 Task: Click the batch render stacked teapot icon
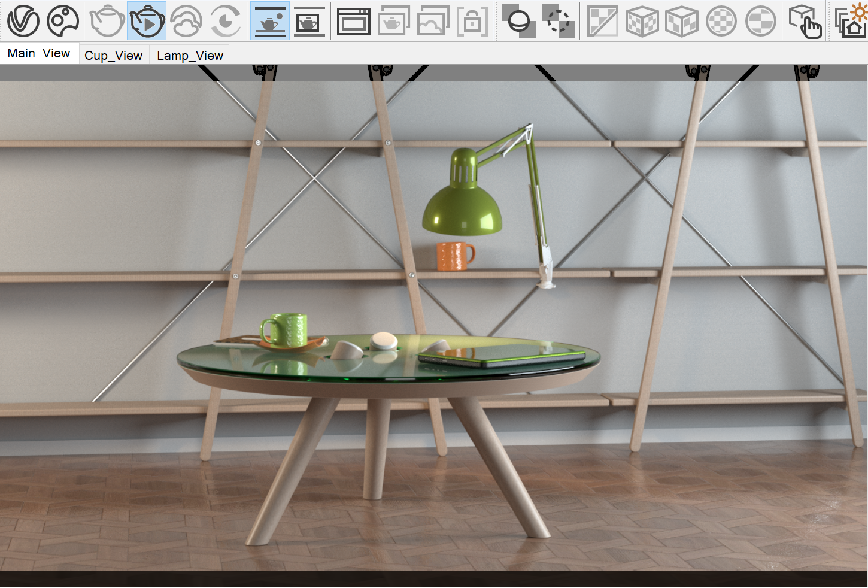pyautogui.click(x=393, y=21)
